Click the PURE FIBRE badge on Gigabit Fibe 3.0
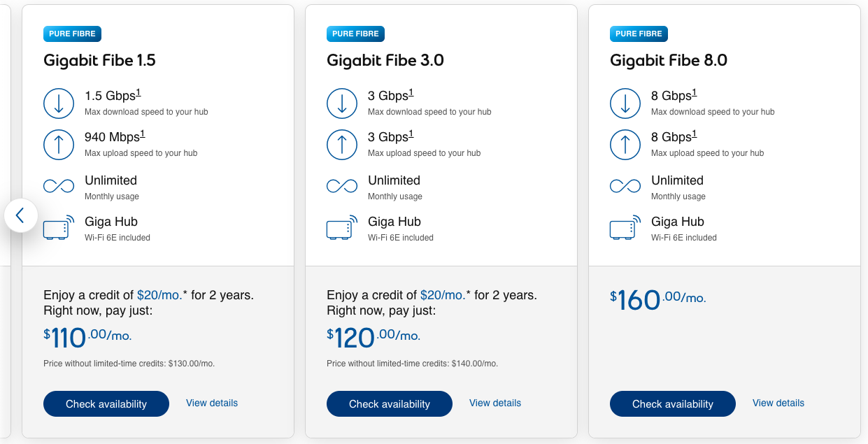 tap(355, 34)
